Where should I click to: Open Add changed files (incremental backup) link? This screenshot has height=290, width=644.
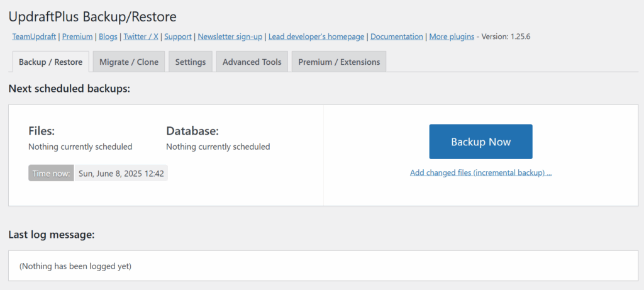[481, 173]
